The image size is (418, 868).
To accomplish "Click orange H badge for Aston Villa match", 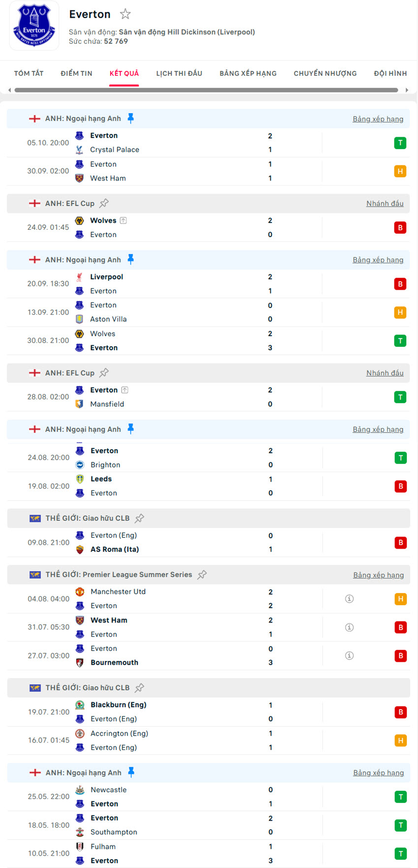I will coord(400,312).
